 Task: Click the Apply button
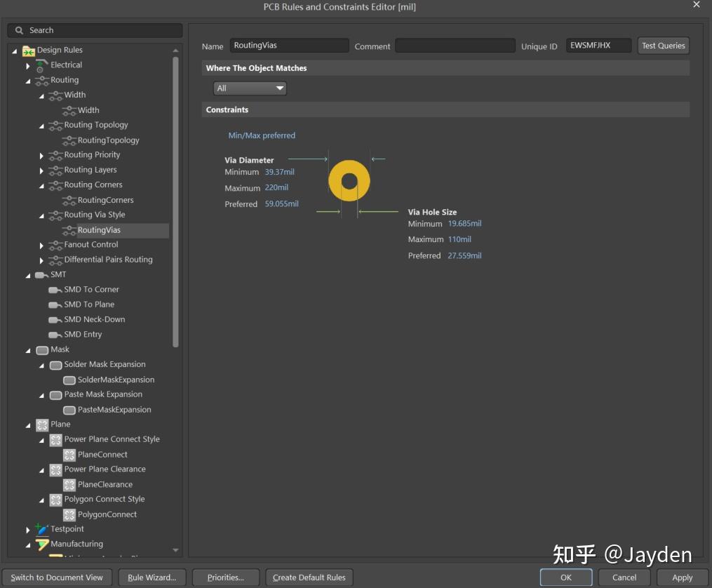(682, 577)
